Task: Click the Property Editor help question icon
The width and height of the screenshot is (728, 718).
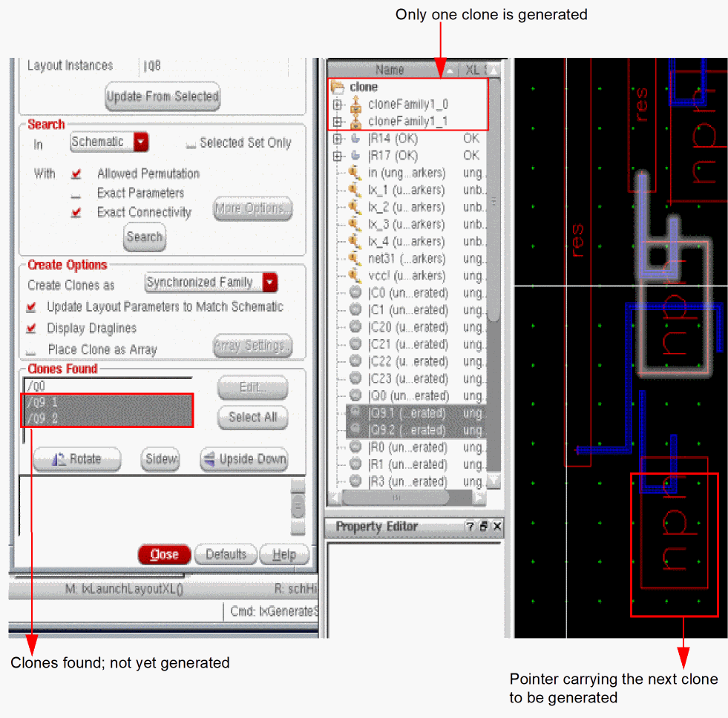Action: tap(470, 526)
